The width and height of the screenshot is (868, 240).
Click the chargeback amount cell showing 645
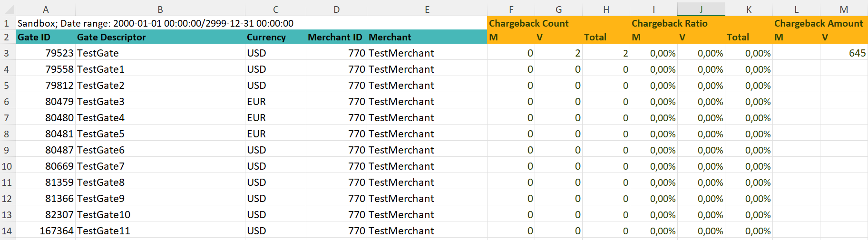pyautogui.click(x=844, y=53)
